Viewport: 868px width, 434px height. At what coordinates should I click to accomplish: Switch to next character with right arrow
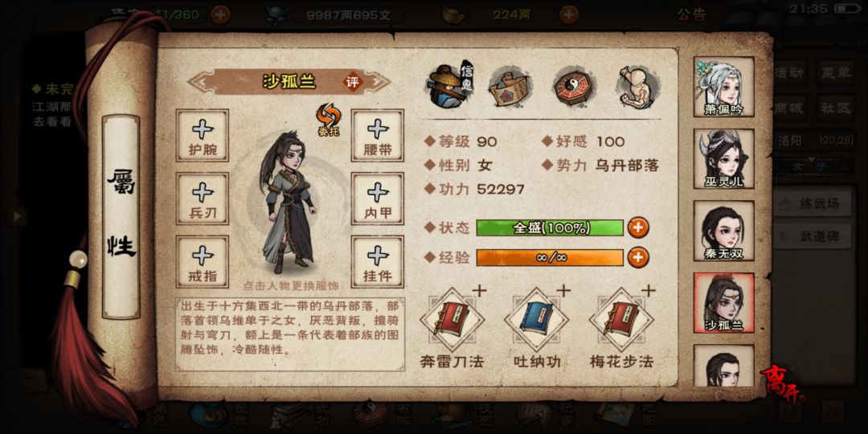[378, 83]
